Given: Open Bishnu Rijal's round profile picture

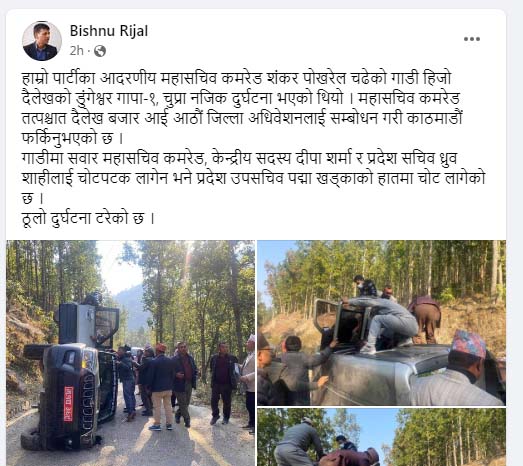Looking at the screenshot, I should point(42,41).
